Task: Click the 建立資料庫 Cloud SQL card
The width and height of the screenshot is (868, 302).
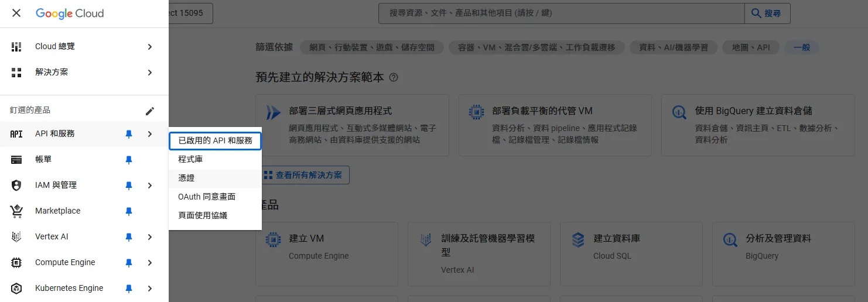Action: (x=631, y=254)
